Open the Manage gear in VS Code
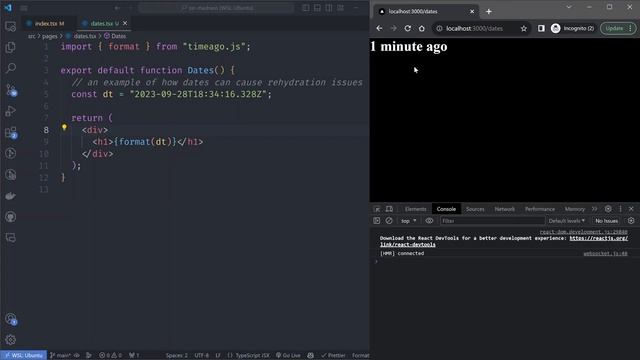 point(11,340)
